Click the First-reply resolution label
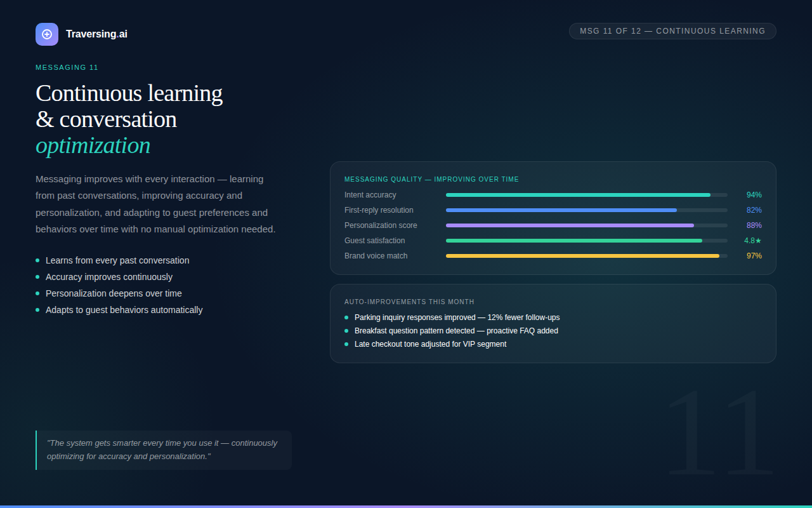 click(379, 210)
